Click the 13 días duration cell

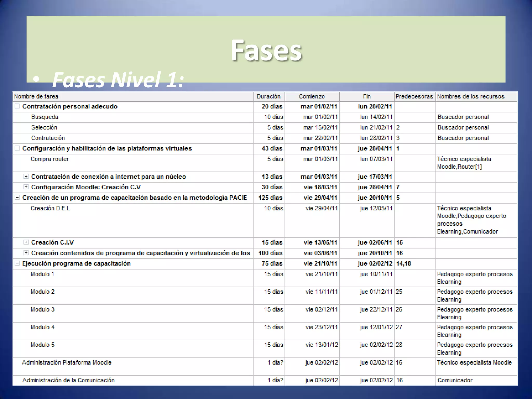coord(269,177)
